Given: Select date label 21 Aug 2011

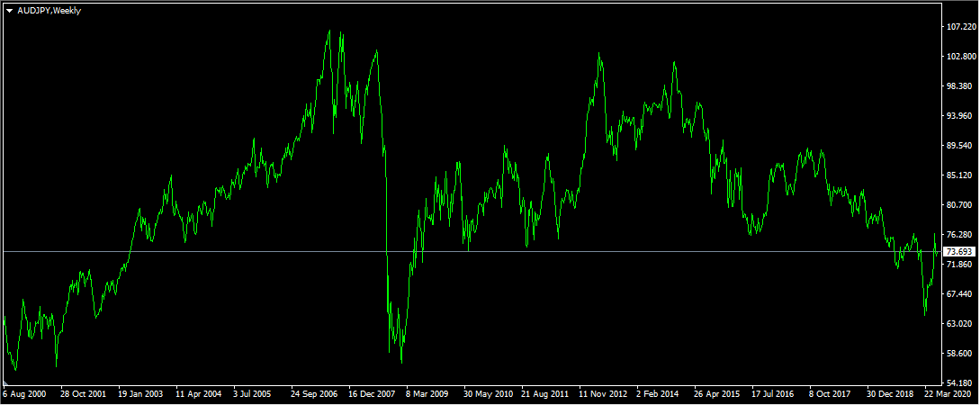Looking at the screenshot, I should click(x=544, y=395).
